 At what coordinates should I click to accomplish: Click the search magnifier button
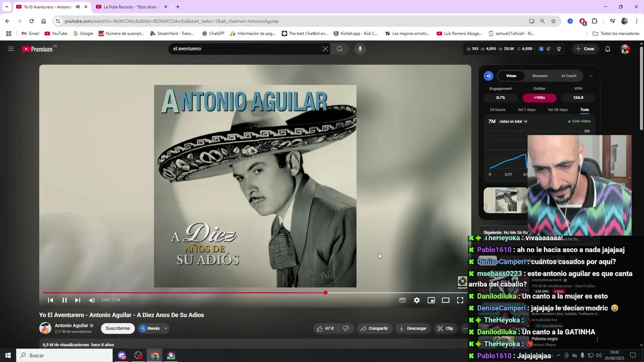340,49
